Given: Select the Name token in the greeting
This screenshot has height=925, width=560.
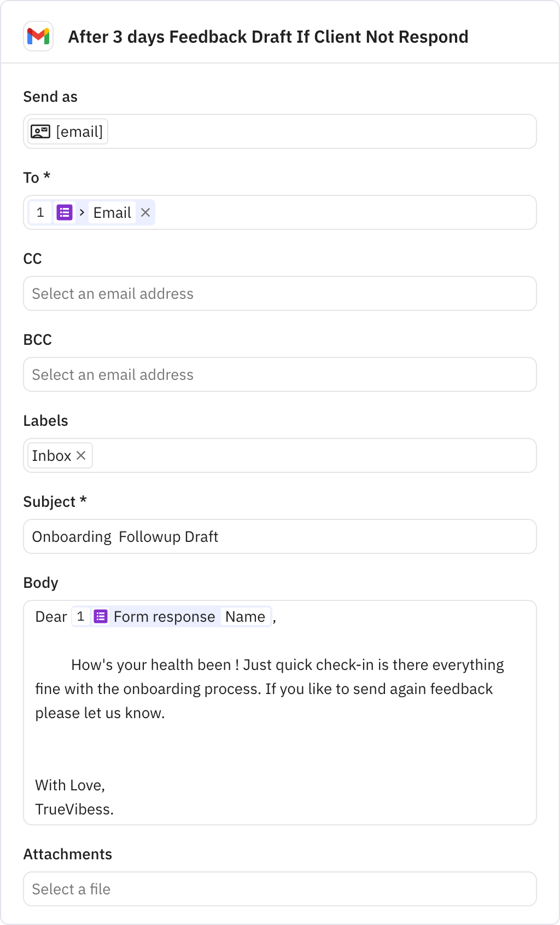Looking at the screenshot, I should coord(246,616).
